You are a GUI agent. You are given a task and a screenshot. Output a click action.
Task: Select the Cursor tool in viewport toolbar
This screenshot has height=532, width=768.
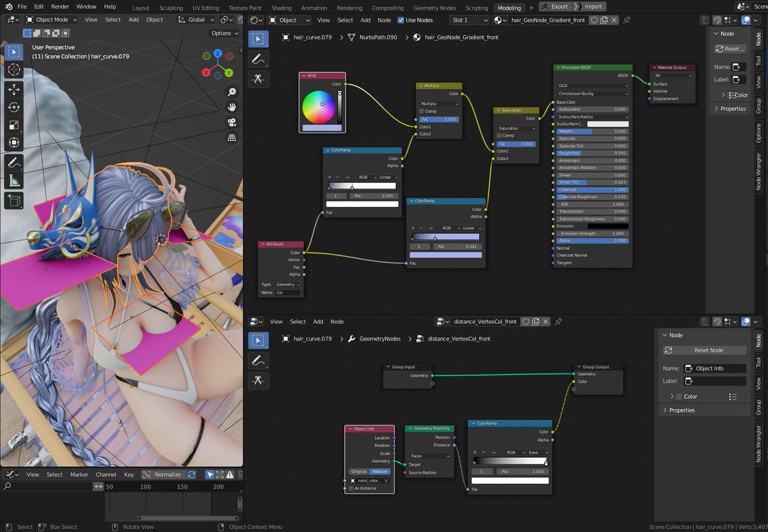13,69
